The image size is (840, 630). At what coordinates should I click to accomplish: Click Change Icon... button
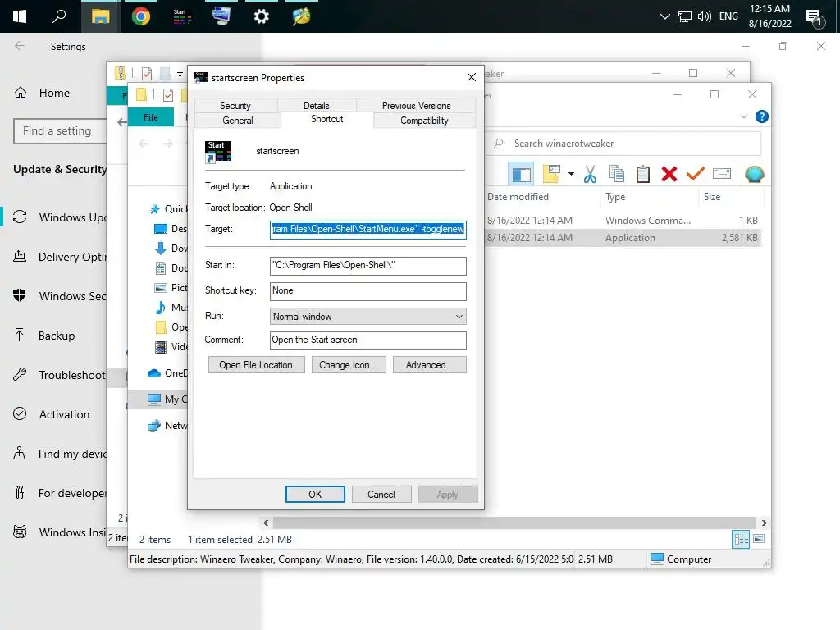pos(348,365)
